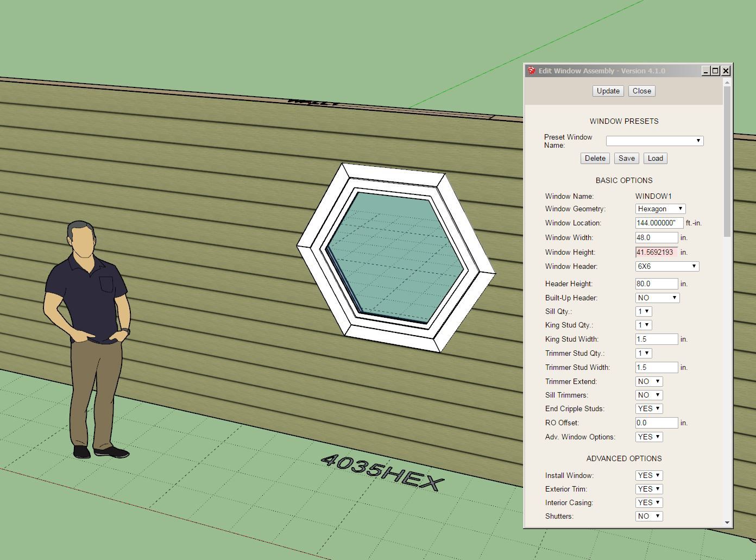Open the Adv. Window Options dropdown
The height and width of the screenshot is (560, 756).
coord(649,437)
